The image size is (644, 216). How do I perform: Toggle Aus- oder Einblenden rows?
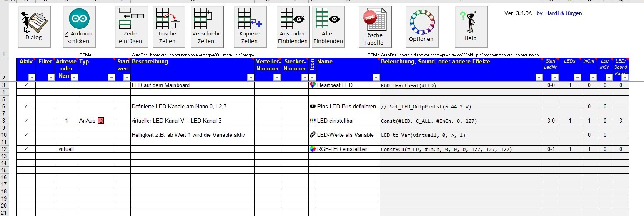293,27
